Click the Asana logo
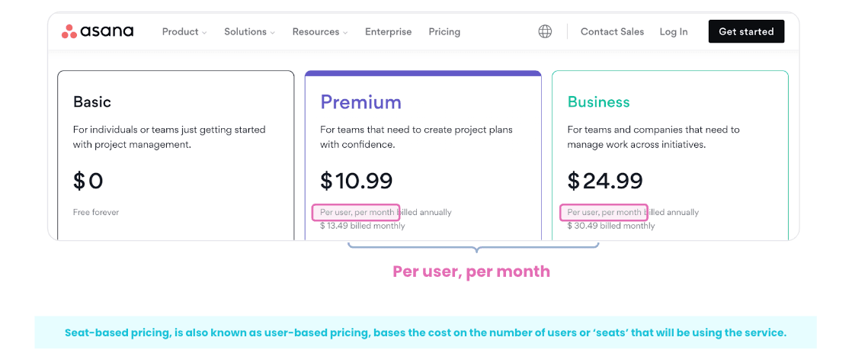This screenshot has height=363, width=868. point(98,31)
